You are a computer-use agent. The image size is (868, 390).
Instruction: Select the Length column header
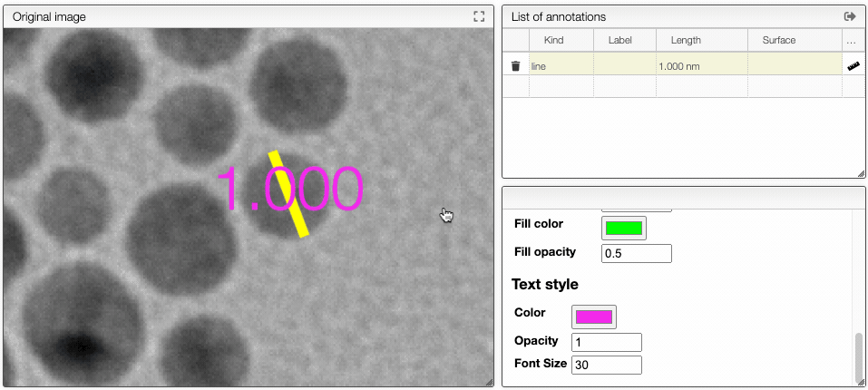pyautogui.click(x=702, y=40)
